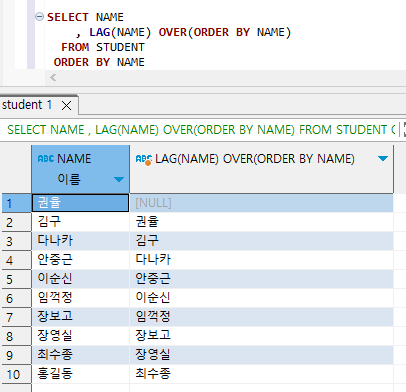Image resolution: width=406 pixels, height=392 pixels.
Task: Place cursor on STUDENT in FROM clause
Action: [120, 47]
